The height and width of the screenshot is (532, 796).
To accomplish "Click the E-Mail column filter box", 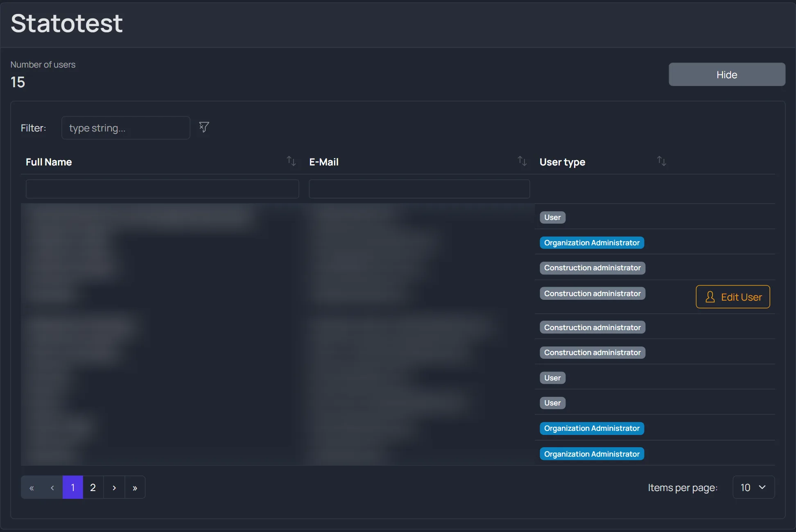I will [419, 189].
